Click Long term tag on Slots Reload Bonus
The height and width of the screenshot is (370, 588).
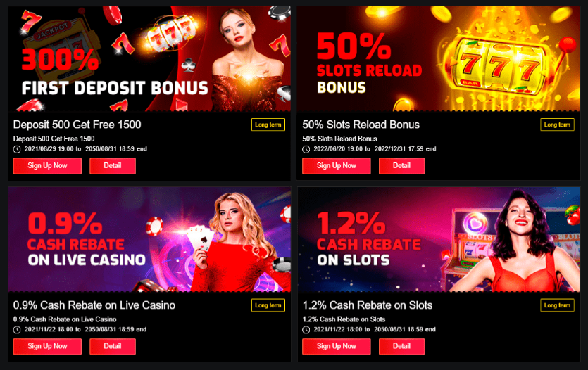(x=557, y=125)
